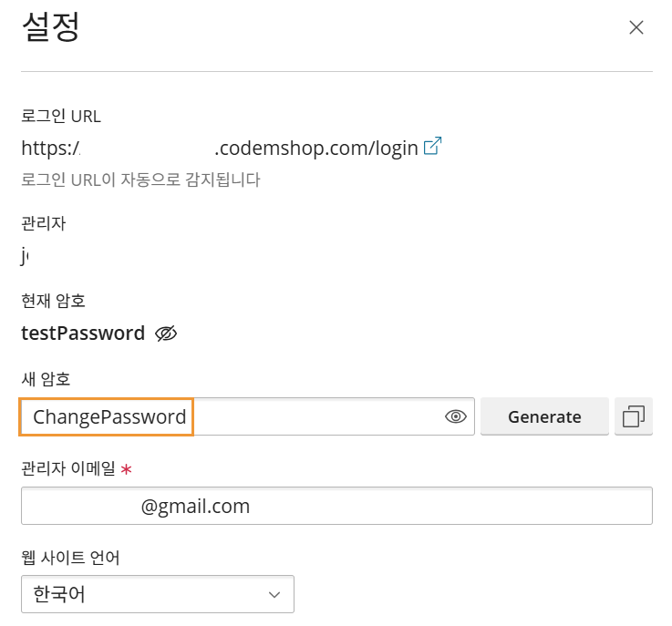The width and height of the screenshot is (672, 626).
Task: Click the 관리자 이메일 field label
Action: click(68, 468)
